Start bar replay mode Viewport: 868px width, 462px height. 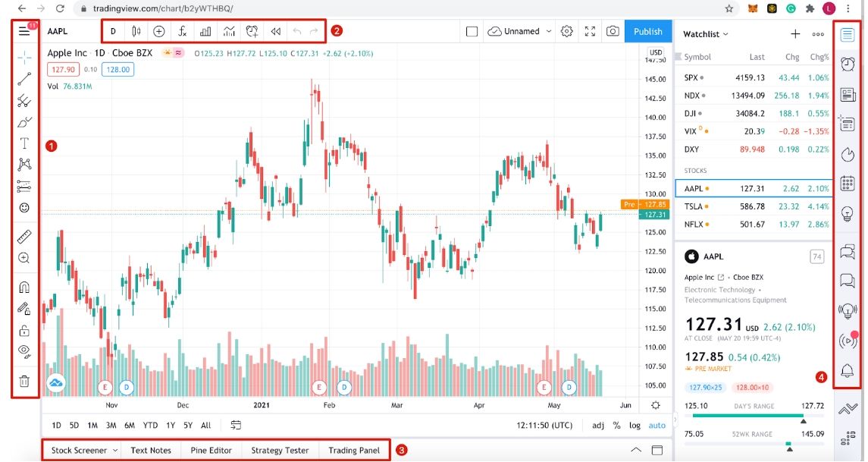tap(275, 31)
